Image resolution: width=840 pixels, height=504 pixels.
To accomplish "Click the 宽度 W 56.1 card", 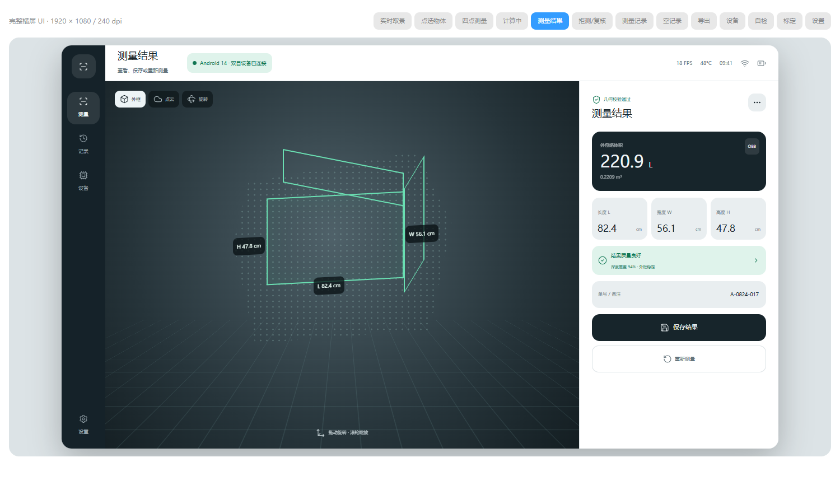I will click(679, 219).
